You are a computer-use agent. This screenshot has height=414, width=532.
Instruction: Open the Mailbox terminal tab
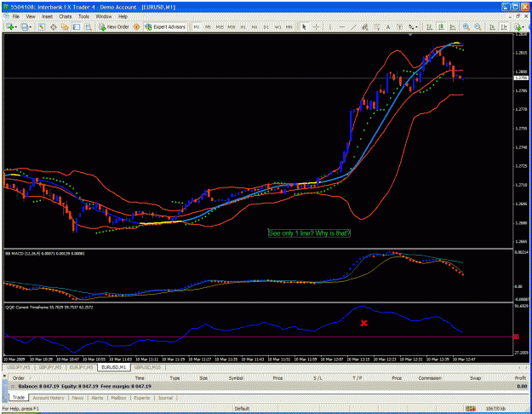(x=119, y=398)
